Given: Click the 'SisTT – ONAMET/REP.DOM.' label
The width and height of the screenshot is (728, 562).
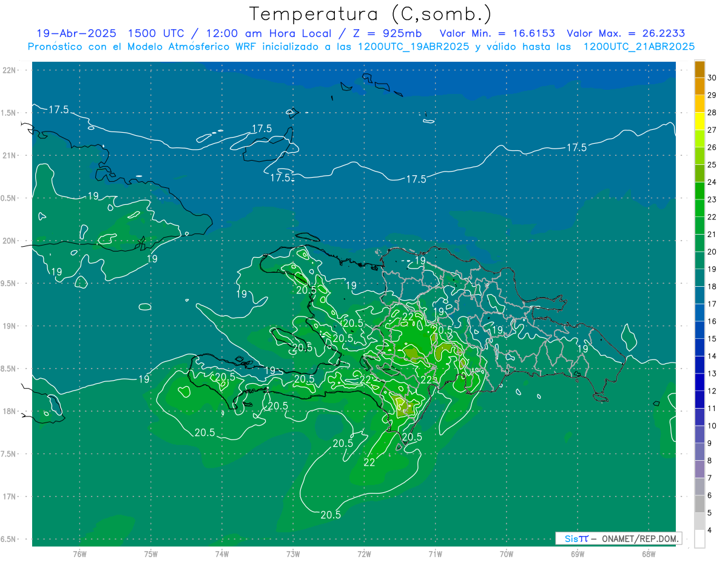Looking at the screenshot, I should 618,538.
